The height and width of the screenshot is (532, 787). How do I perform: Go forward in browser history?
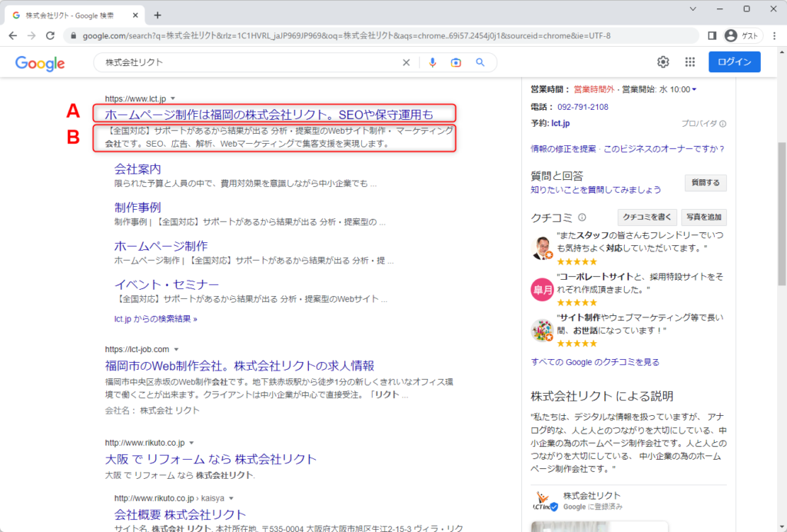point(32,35)
